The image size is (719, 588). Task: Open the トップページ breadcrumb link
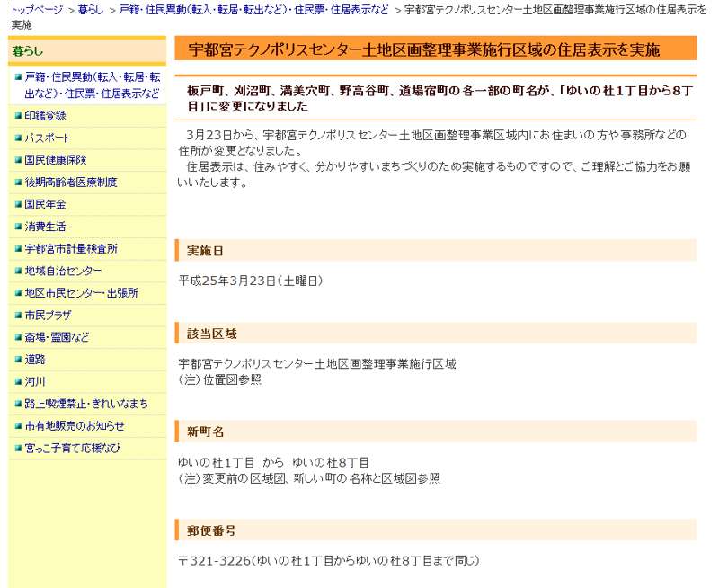click(37, 9)
